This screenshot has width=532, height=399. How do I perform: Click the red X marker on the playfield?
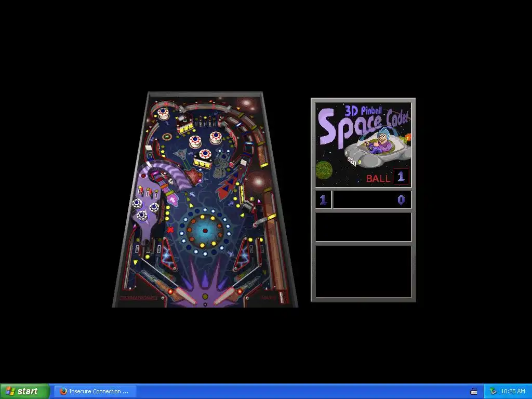point(170,230)
